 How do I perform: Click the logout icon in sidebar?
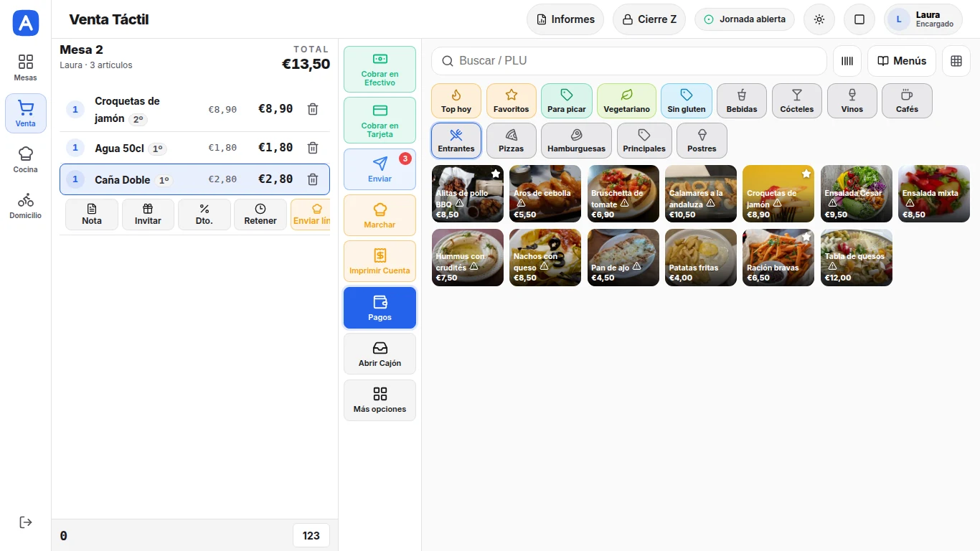pos(26,522)
